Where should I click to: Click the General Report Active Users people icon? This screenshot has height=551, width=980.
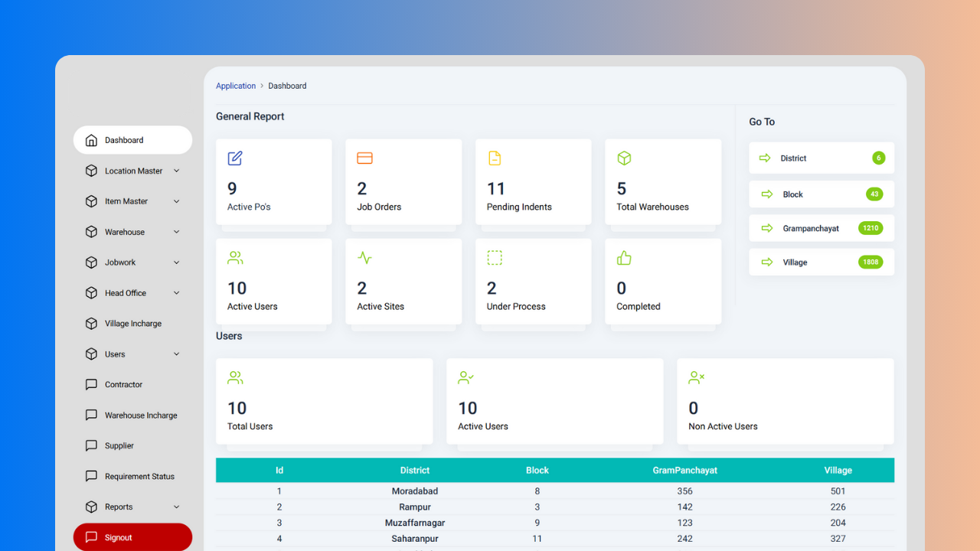[235, 258]
